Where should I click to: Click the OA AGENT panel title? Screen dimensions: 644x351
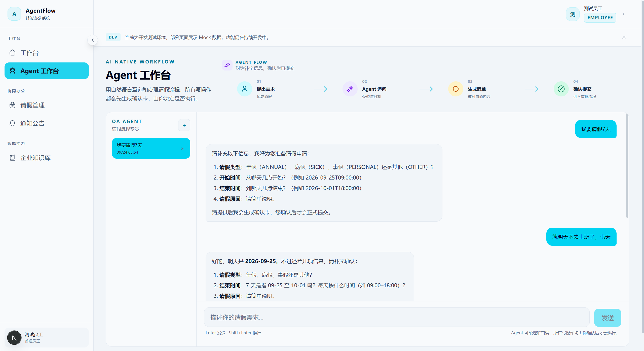(127, 121)
